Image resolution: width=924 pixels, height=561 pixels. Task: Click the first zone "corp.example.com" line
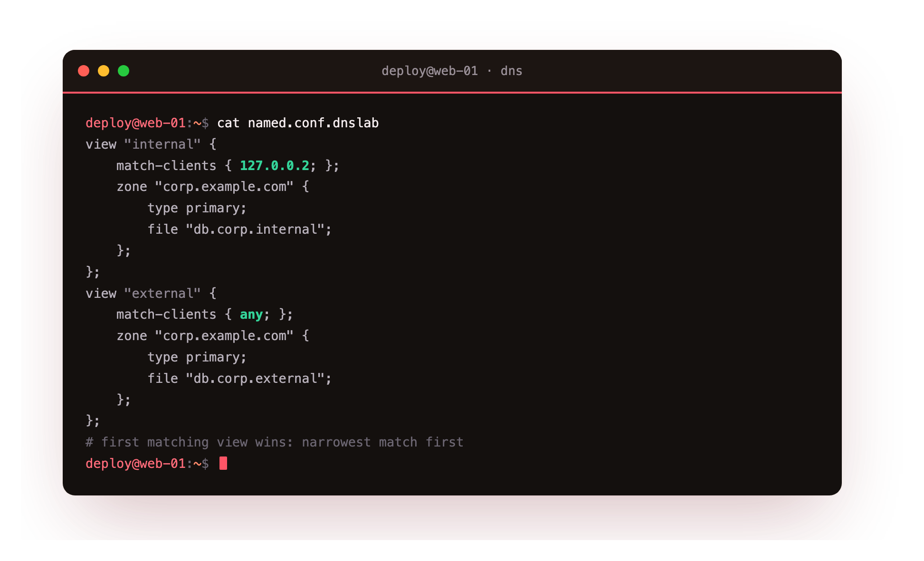pos(213,187)
